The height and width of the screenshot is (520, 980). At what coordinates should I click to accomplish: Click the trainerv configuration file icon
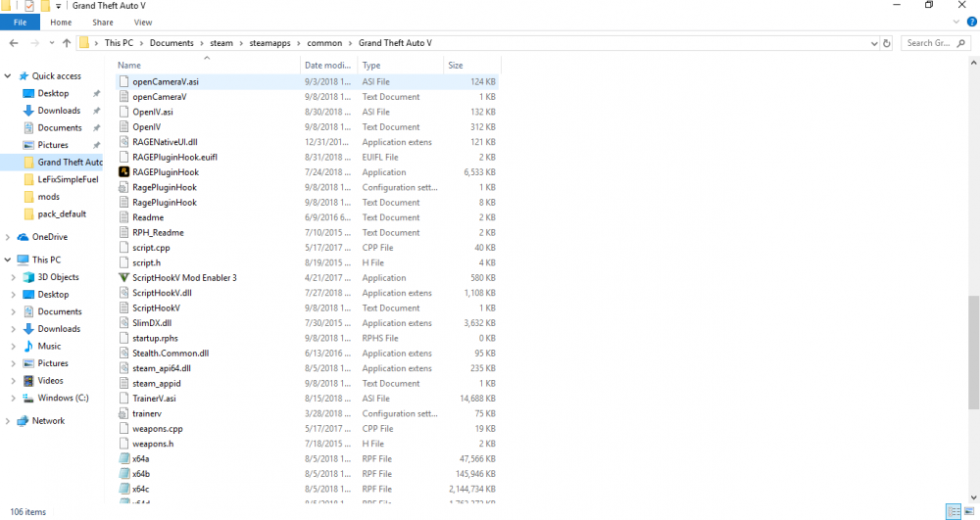(123, 413)
